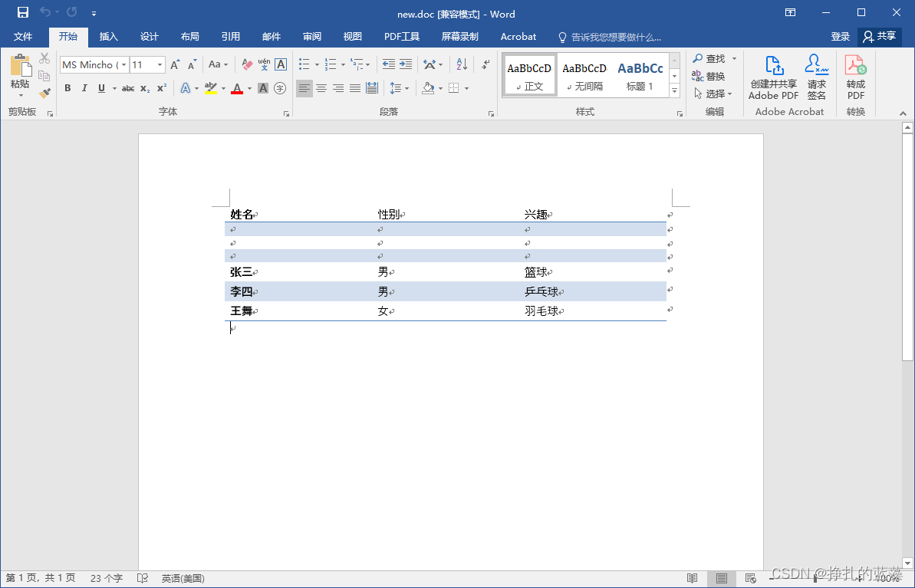Toggle underline formatting
This screenshot has height=588, width=915.
(x=100, y=88)
